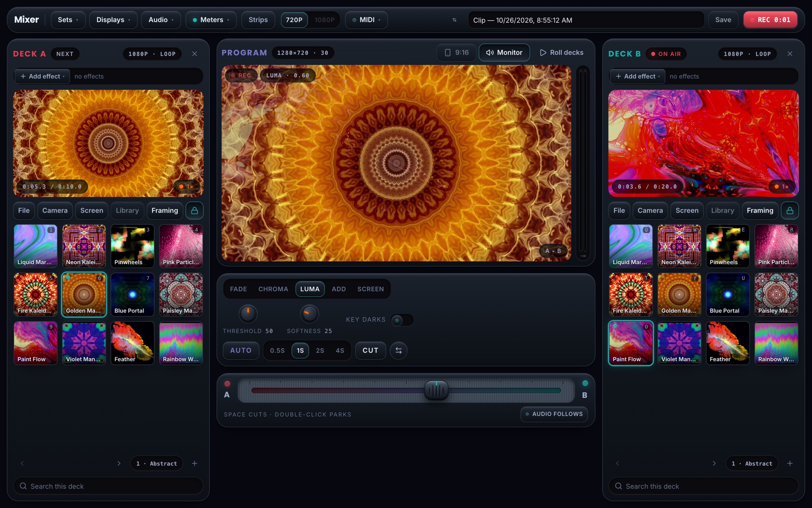Click the small swap icon left of clip name
Image resolution: width=812 pixels, height=508 pixels.
454,20
